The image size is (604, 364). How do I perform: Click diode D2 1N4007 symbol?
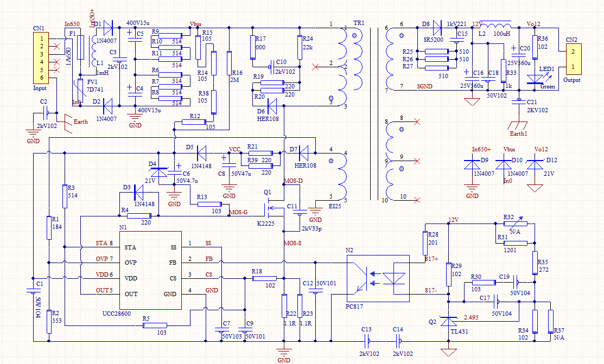(108, 105)
